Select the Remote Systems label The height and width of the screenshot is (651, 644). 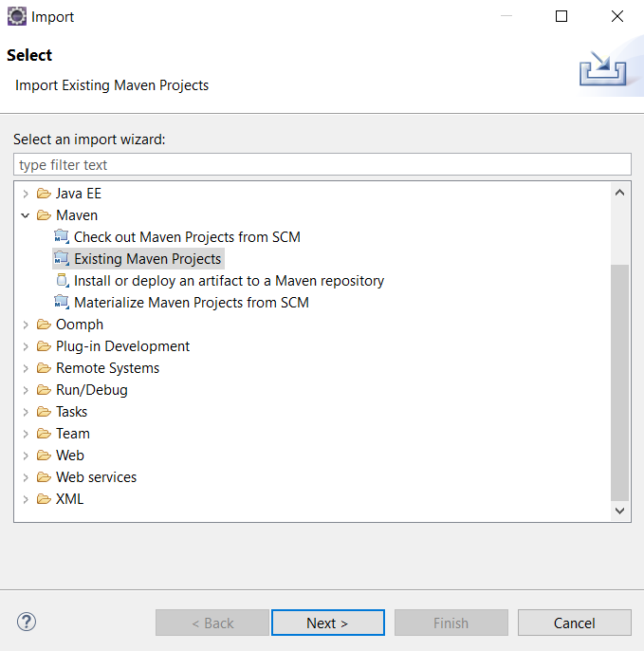pos(107,368)
